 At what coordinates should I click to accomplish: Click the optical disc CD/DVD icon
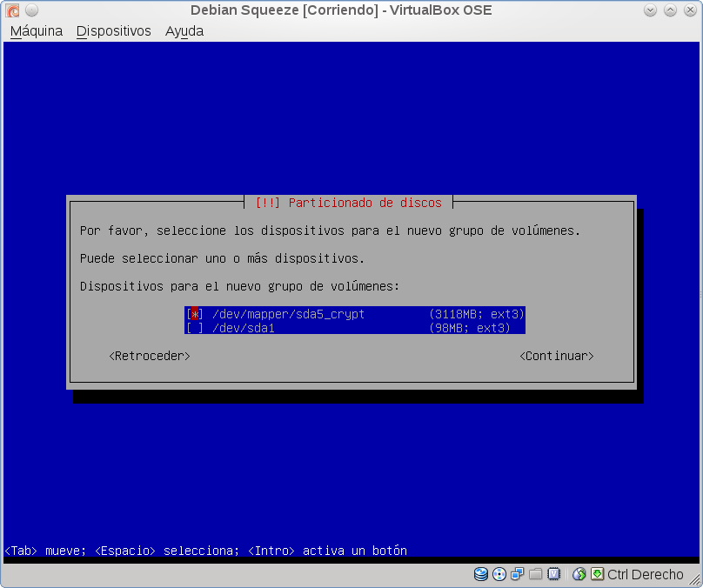click(499, 574)
